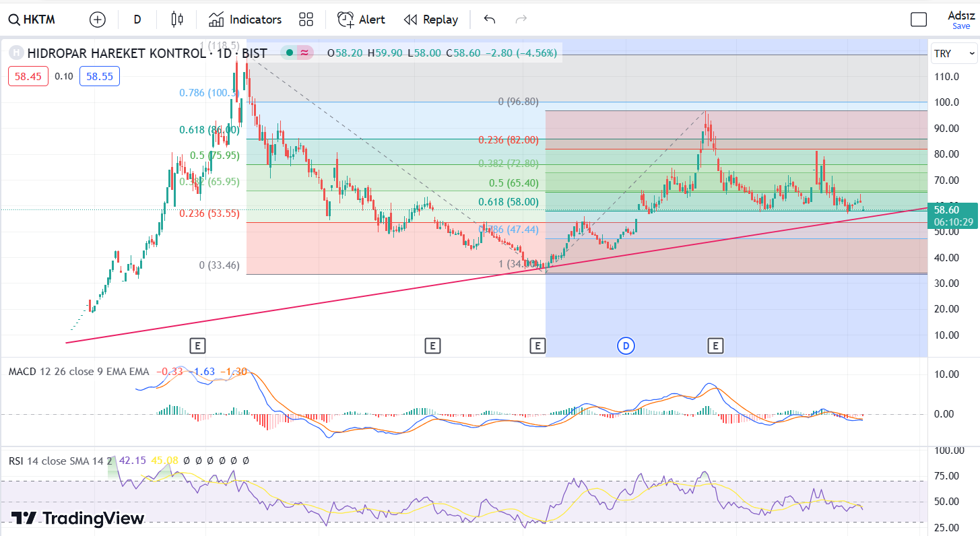This screenshot has width=980, height=536.
Task: Select the 0.5 (65.40) Fibonacci level label
Action: click(514, 183)
